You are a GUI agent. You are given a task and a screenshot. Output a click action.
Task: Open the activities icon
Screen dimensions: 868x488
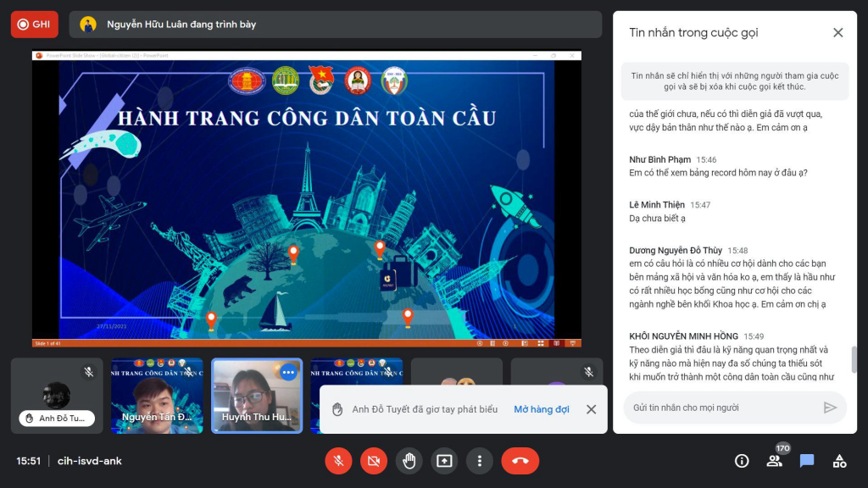coord(839,461)
